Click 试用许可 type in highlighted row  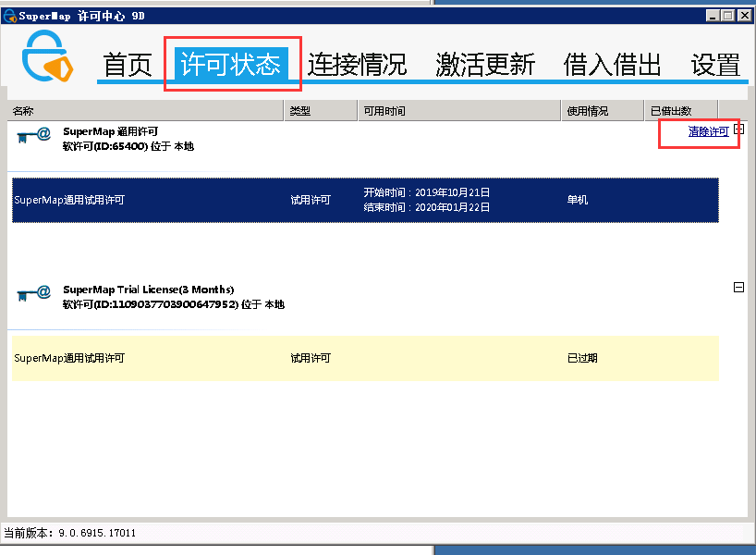coord(311,200)
